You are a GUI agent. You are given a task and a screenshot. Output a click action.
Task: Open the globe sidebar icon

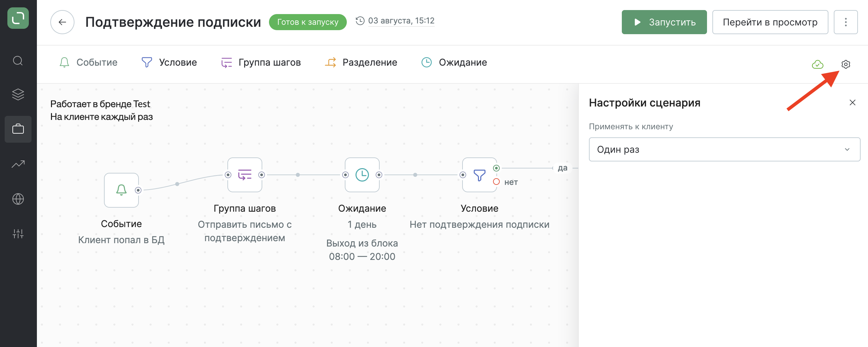pyautogui.click(x=18, y=199)
